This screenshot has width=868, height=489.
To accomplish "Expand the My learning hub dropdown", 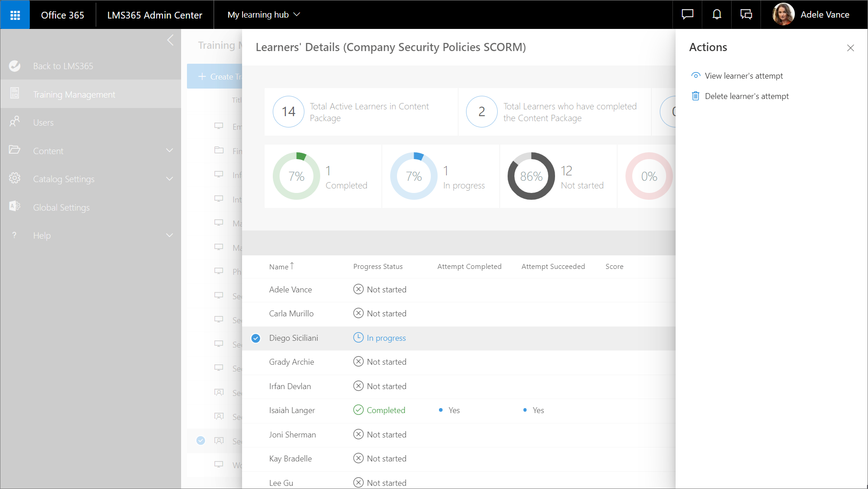I will (x=264, y=14).
